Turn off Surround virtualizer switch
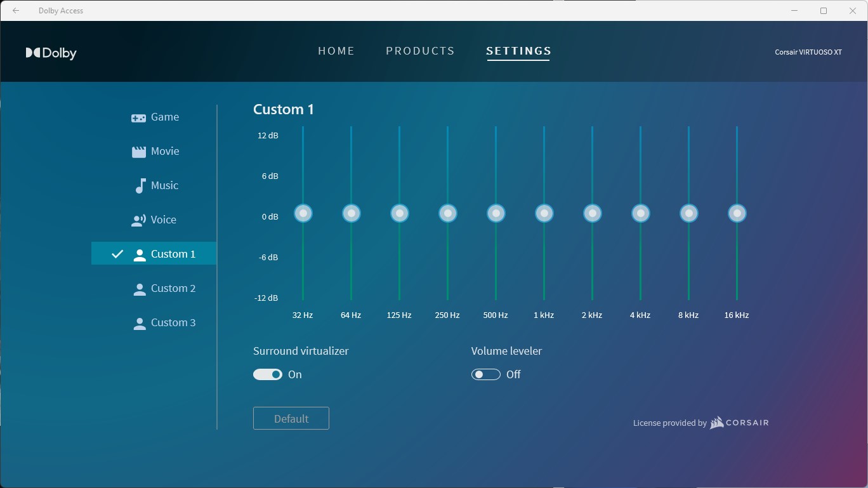 tap(268, 374)
